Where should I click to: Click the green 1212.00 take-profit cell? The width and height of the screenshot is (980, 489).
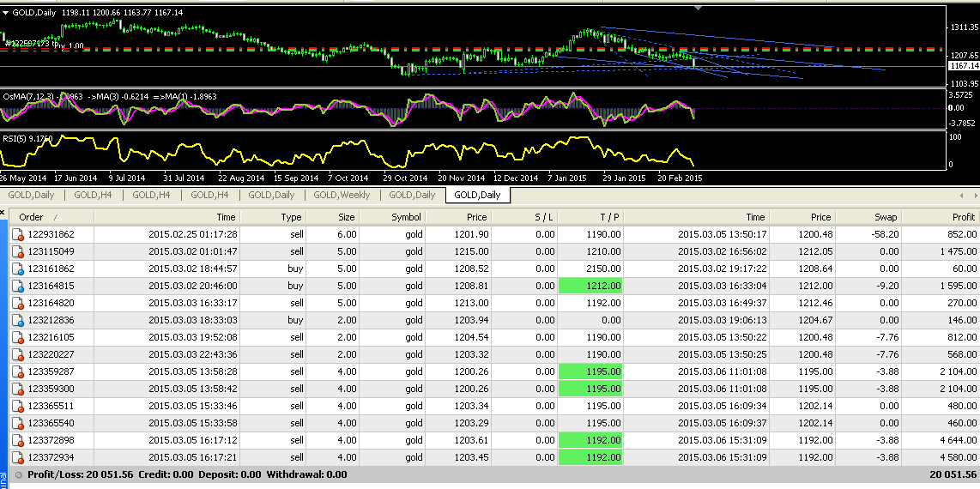click(589, 286)
